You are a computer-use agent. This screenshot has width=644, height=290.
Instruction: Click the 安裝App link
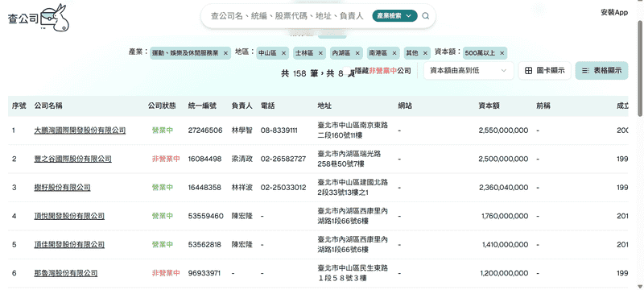pyautogui.click(x=614, y=12)
